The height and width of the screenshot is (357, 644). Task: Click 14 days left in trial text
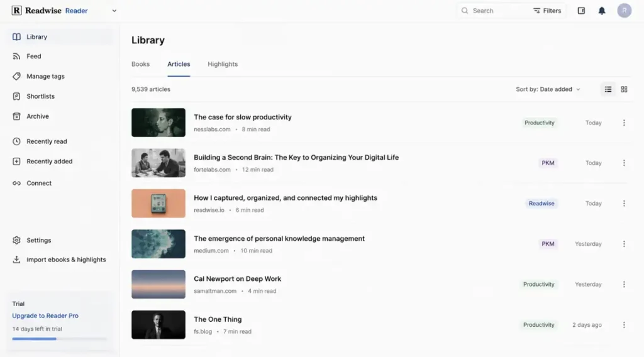click(x=37, y=329)
